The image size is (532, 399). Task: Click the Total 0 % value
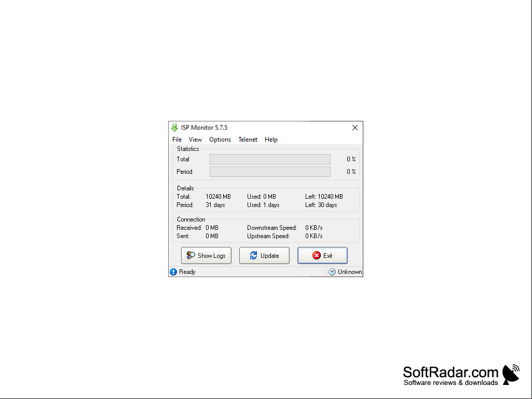351,159
